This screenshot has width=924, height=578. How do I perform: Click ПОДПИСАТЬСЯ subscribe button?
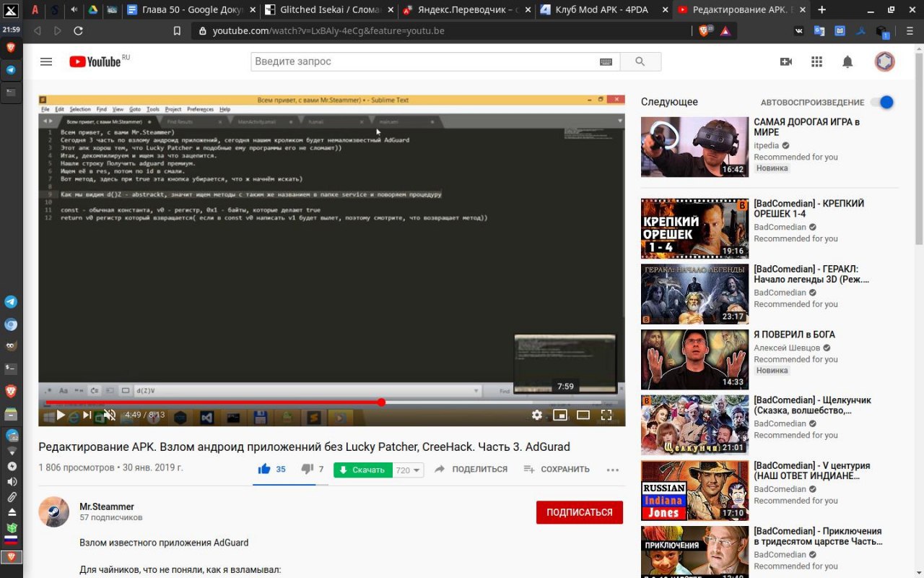click(x=580, y=512)
